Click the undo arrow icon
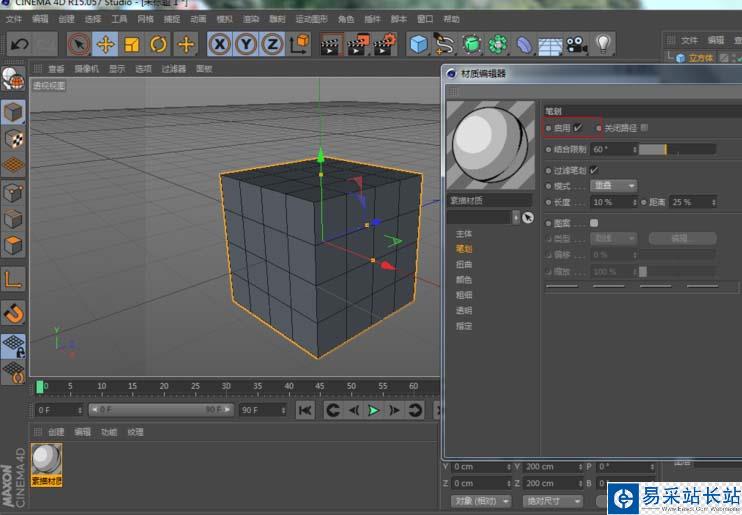The image size is (742, 515). coord(19,44)
